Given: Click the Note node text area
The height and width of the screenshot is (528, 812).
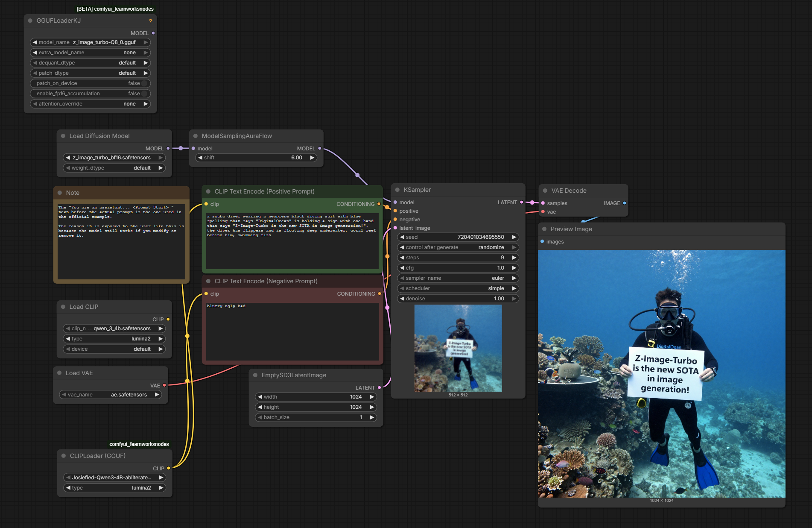Looking at the screenshot, I should (121, 242).
